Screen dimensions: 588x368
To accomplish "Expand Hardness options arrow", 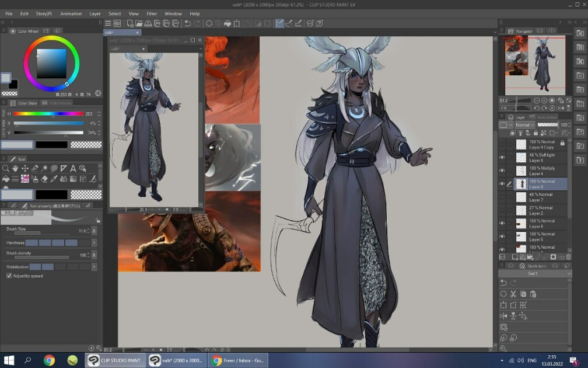I will pyautogui.click(x=94, y=243).
